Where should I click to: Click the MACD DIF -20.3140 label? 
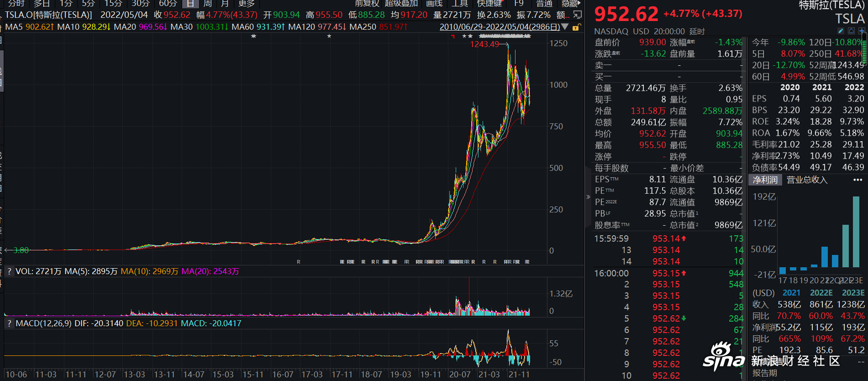coord(99,323)
